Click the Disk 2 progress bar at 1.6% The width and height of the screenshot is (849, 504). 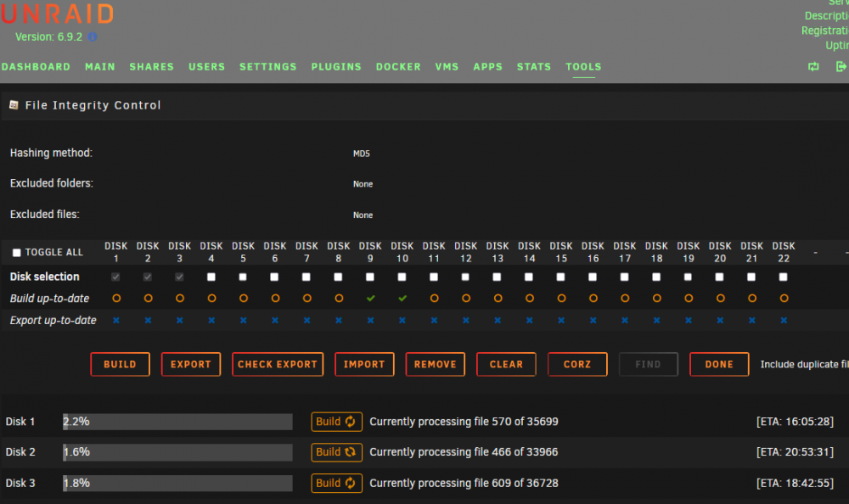coord(177,452)
